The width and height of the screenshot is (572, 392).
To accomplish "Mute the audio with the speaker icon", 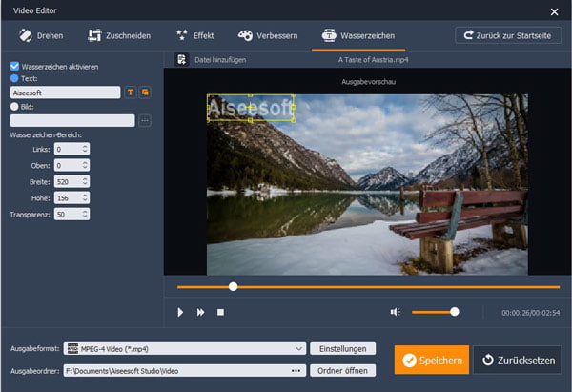I will click(396, 312).
